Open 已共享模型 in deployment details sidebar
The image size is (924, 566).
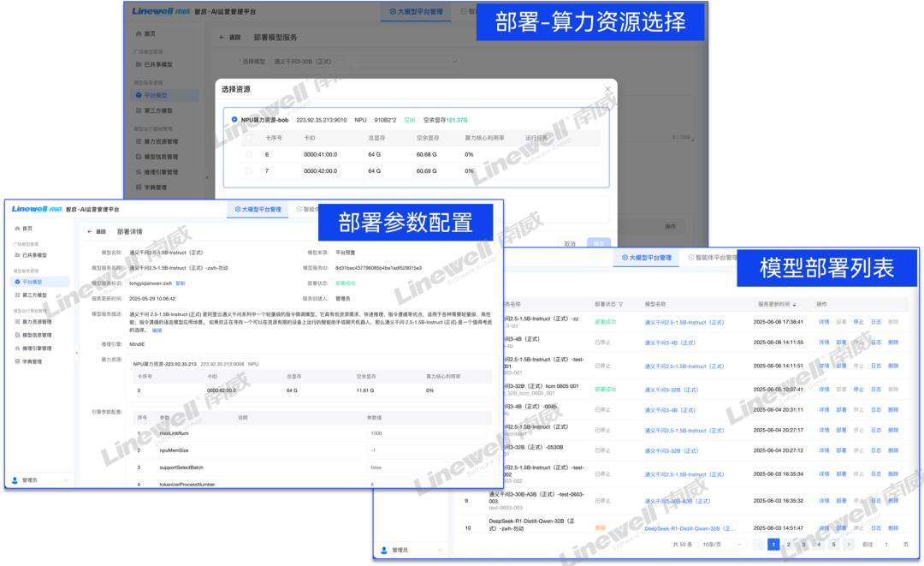(34, 255)
